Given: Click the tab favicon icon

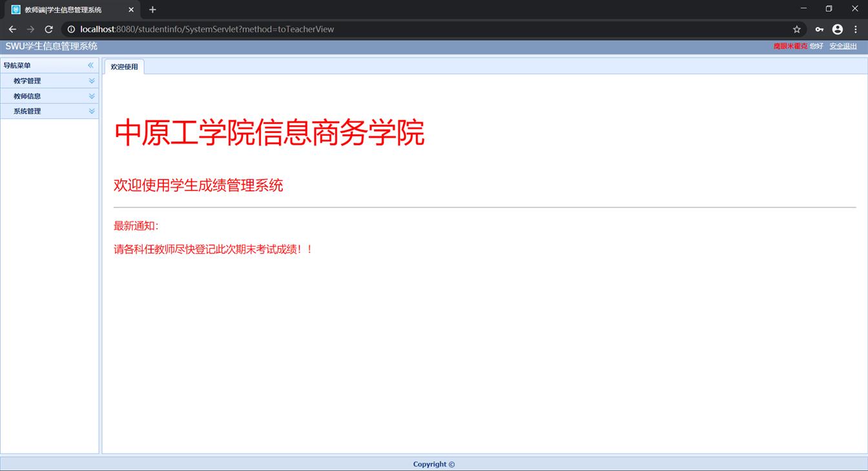Looking at the screenshot, I should tap(16, 10).
